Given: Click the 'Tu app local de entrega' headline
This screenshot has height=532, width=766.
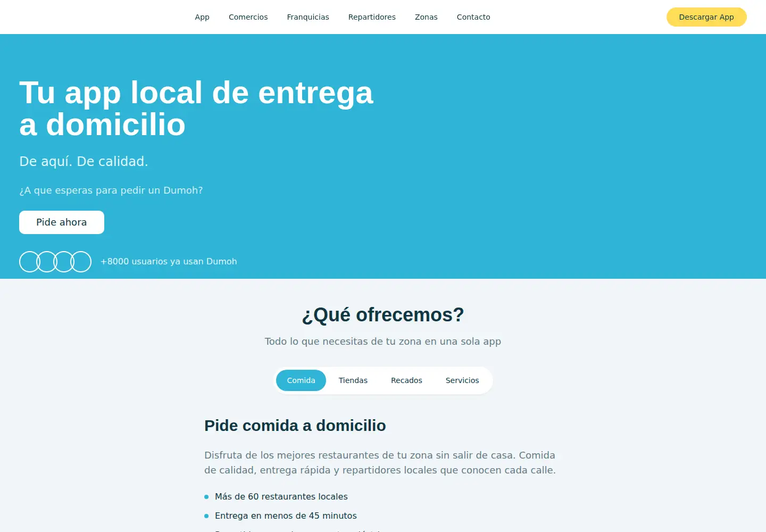Looking at the screenshot, I should 196,109.
